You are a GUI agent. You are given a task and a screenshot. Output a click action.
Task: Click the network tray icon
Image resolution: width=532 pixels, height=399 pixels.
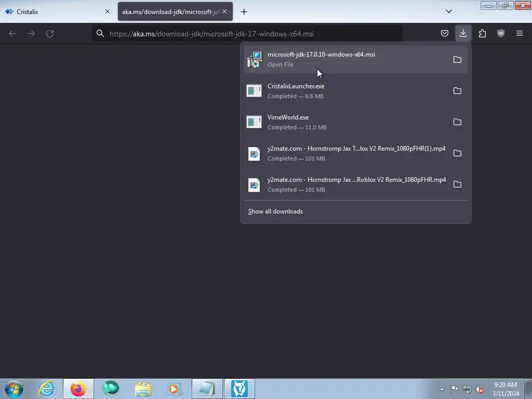tap(467, 389)
